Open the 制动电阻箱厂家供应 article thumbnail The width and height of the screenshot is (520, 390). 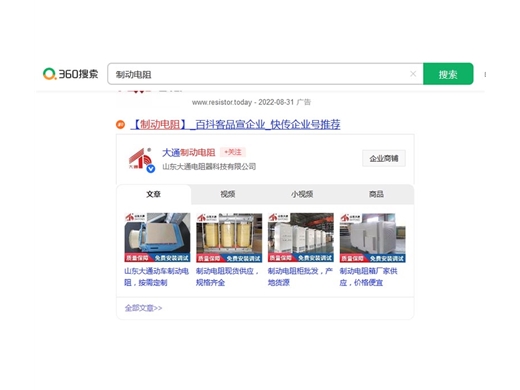373,238
